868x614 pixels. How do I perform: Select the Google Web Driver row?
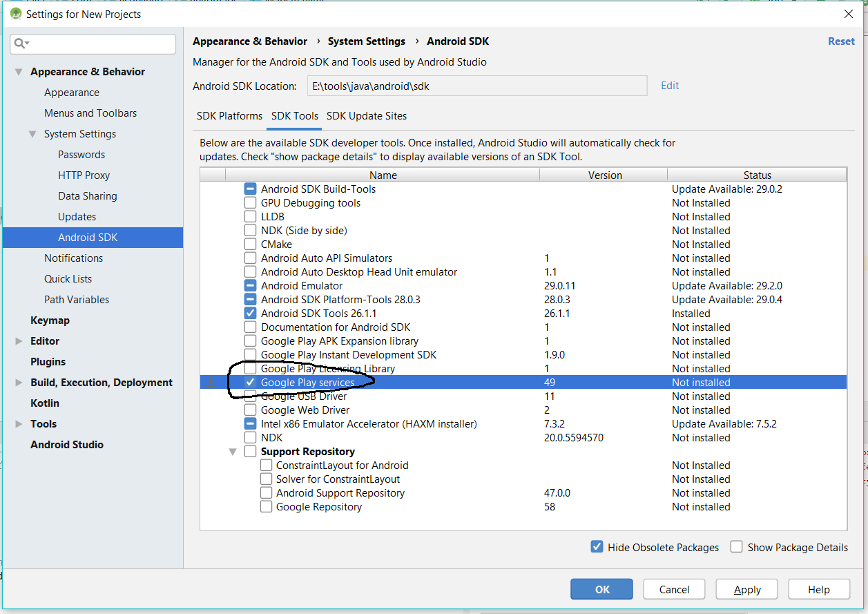tap(523, 410)
